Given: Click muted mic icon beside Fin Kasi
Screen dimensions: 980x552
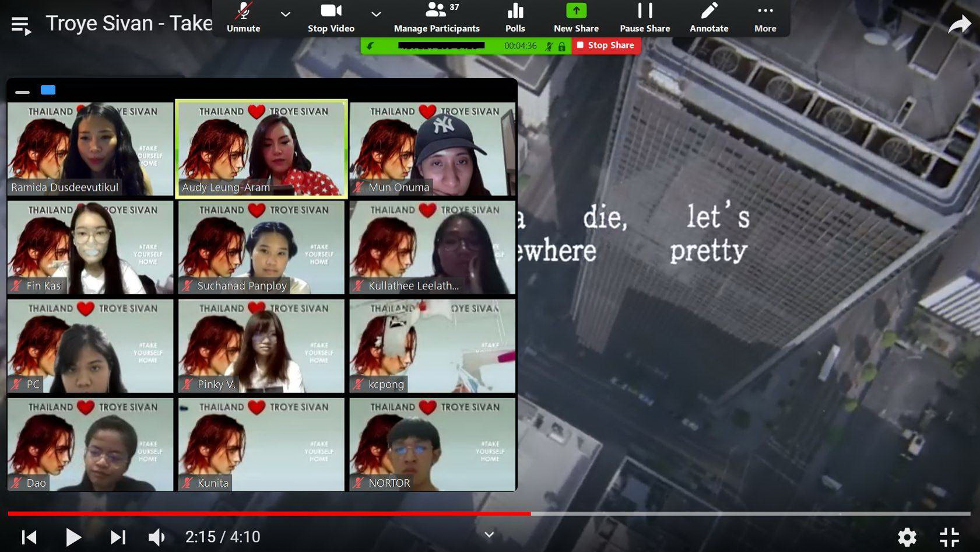Looking at the screenshot, I should (16, 286).
